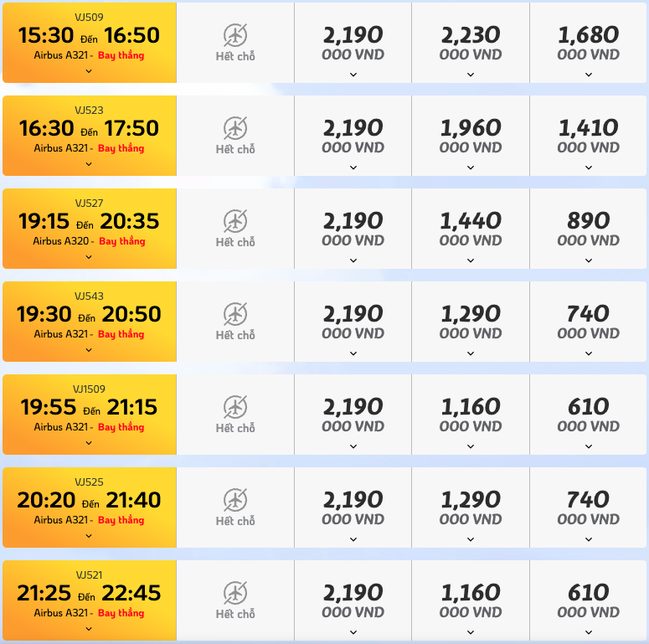Viewport: 649px width, 644px height.
Task: Choose the 1,440,000 VND fare on VJ527
Action: [x=471, y=229]
